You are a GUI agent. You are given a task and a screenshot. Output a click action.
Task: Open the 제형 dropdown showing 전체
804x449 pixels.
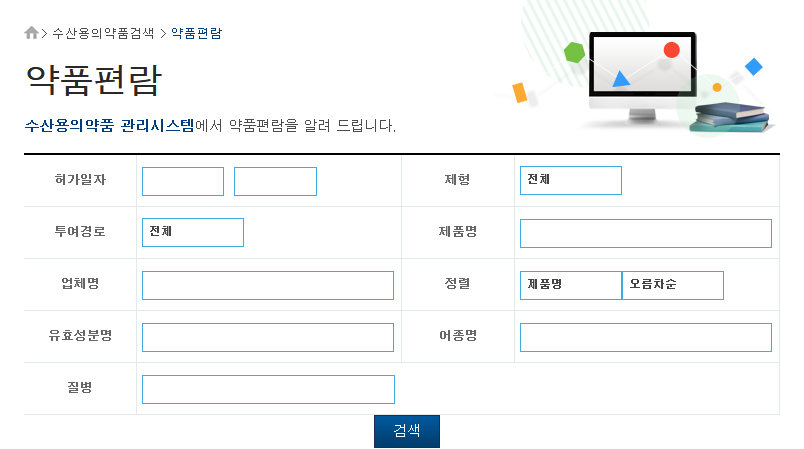pyautogui.click(x=571, y=180)
